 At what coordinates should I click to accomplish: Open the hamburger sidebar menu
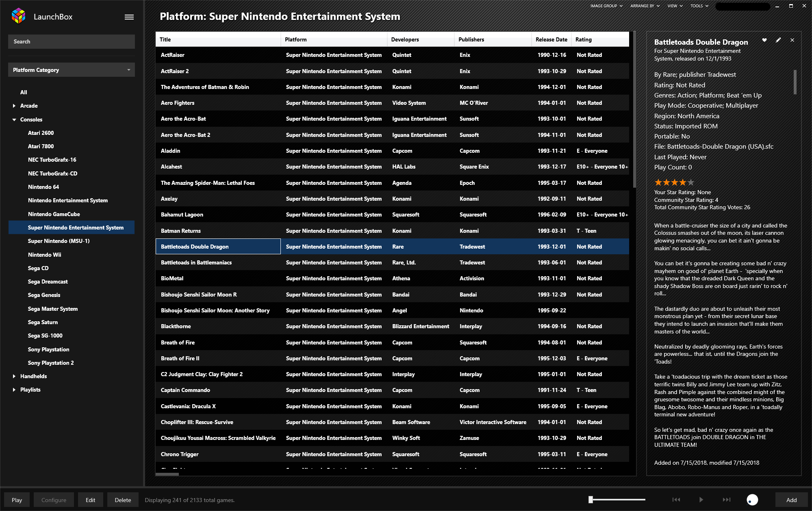(x=129, y=17)
